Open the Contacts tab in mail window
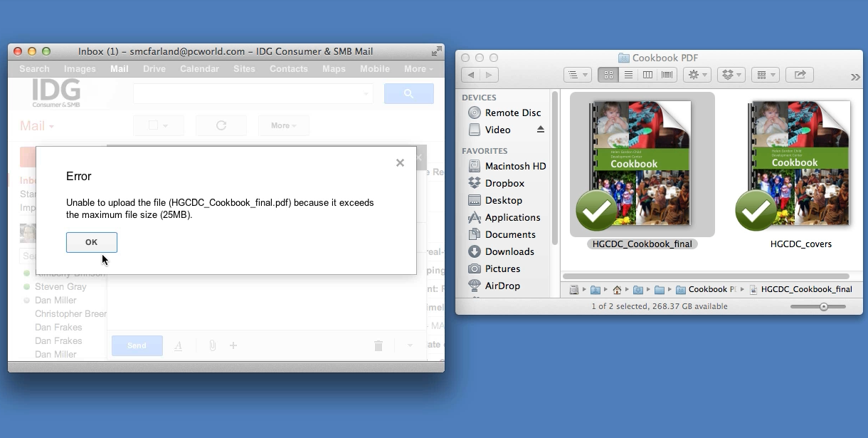This screenshot has width=868, height=438. 289,69
